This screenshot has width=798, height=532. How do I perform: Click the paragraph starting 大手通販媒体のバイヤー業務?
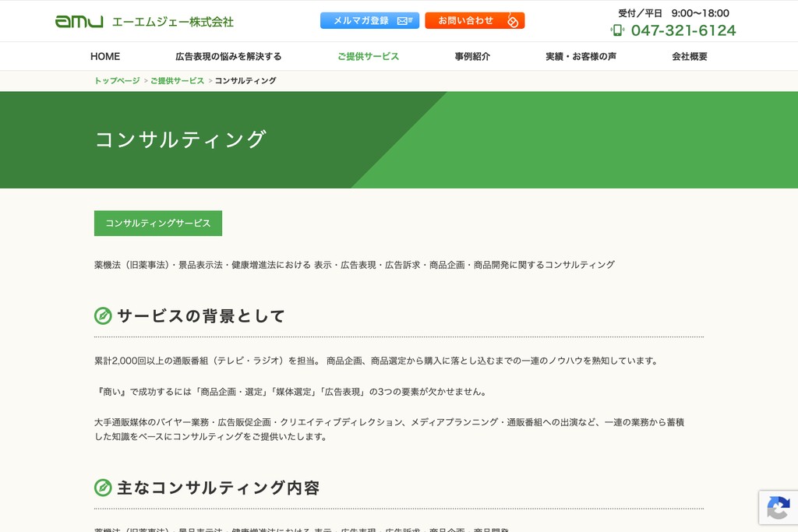(390, 429)
